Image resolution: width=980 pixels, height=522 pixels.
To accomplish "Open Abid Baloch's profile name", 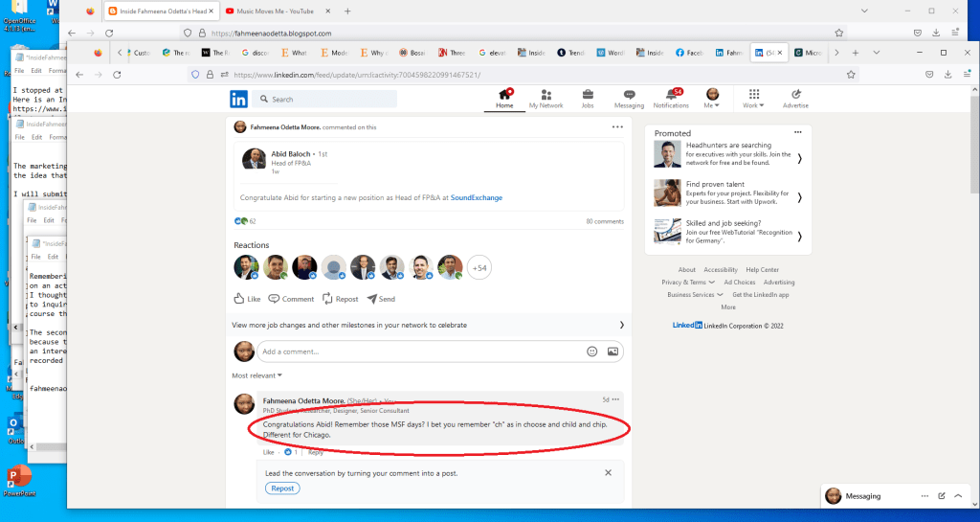I will point(291,154).
